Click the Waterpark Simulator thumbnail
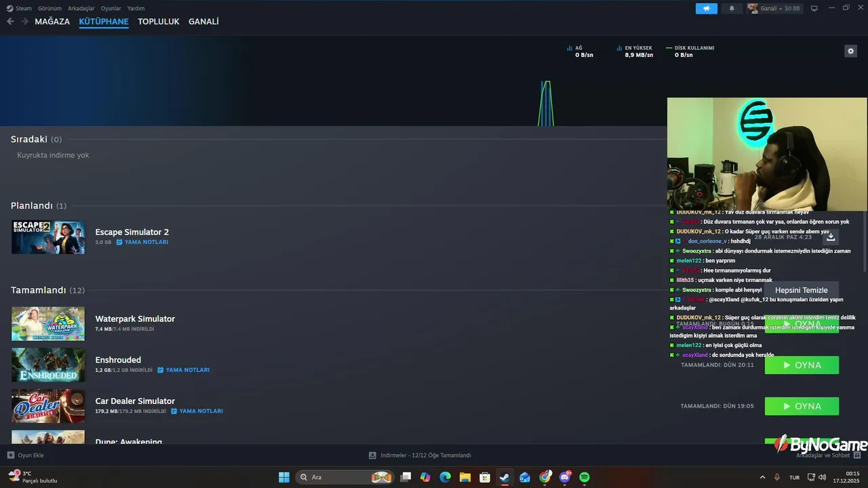The image size is (868, 488). click(48, 324)
